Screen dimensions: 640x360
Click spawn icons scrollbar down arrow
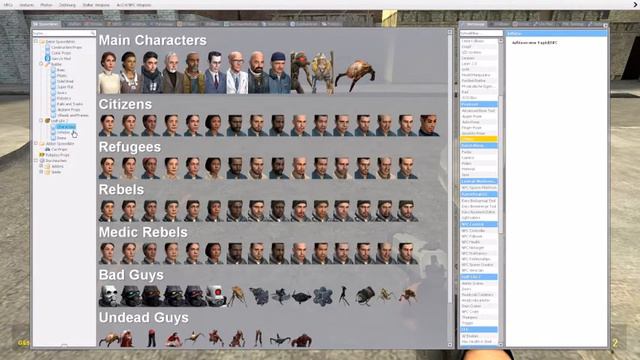click(x=450, y=345)
